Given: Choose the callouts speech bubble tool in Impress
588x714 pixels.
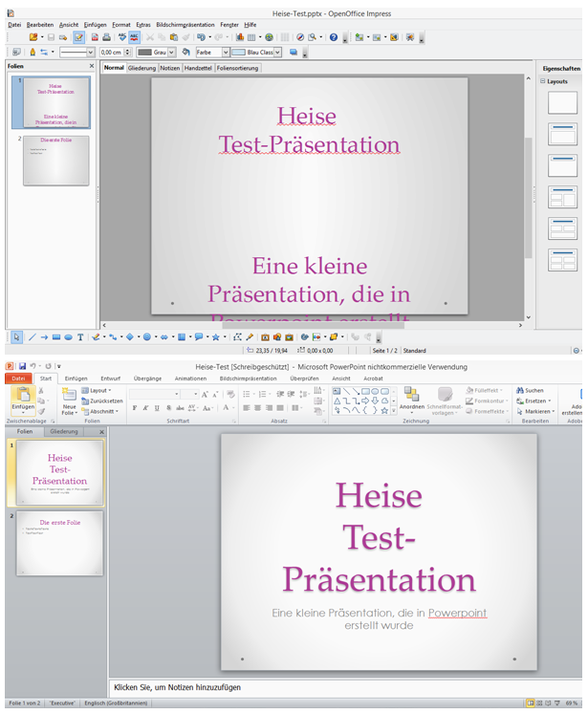Looking at the screenshot, I should [199, 337].
